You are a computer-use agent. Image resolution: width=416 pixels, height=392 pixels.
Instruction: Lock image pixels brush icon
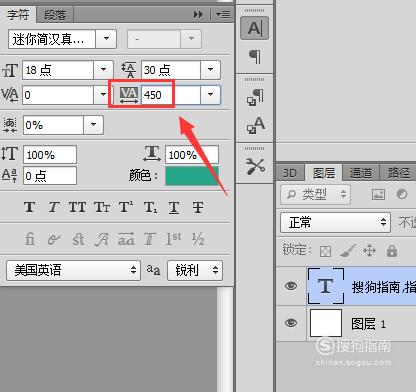[x=348, y=251]
